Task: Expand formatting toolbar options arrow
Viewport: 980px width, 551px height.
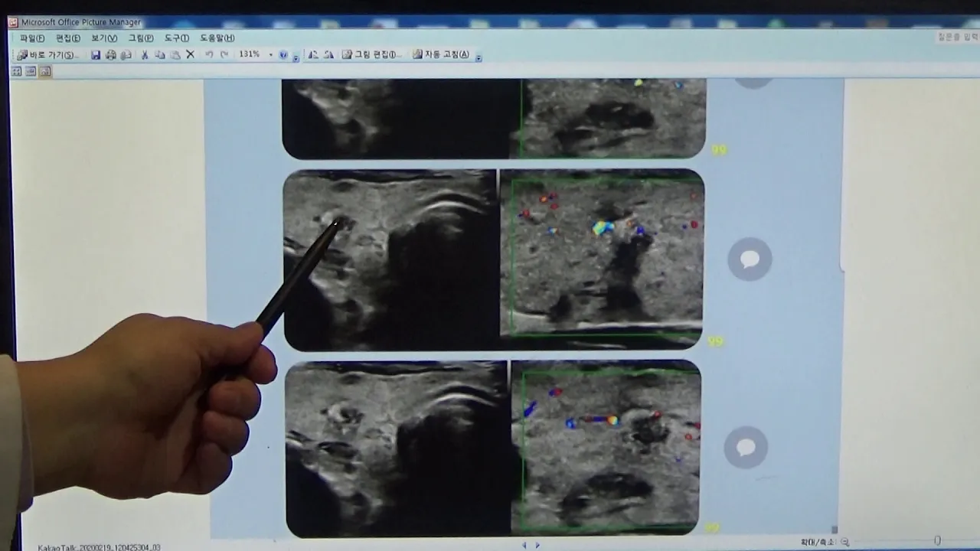Action: click(x=479, y=57)
